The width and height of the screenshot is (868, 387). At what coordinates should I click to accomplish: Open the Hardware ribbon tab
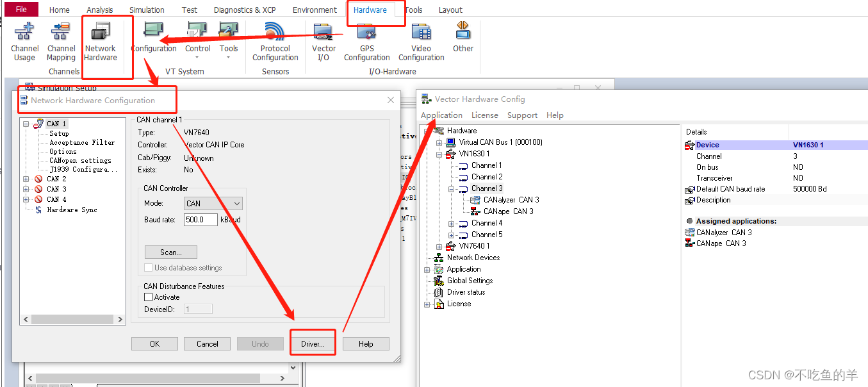370,10
